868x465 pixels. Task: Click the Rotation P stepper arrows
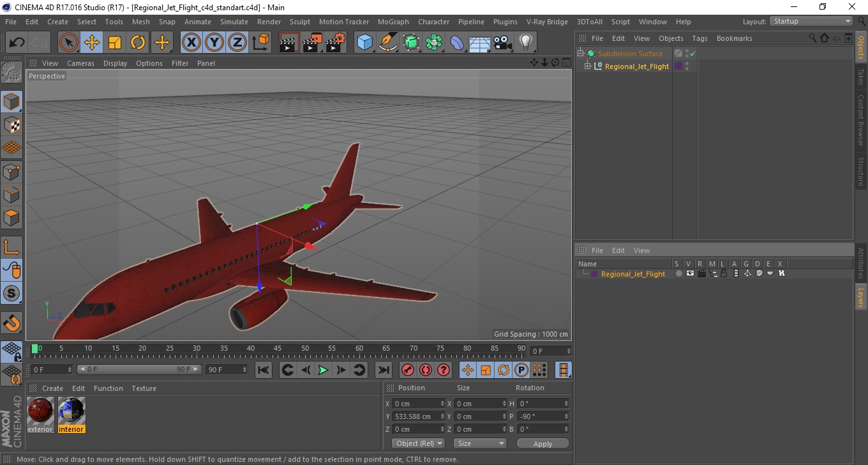[566, 416]
